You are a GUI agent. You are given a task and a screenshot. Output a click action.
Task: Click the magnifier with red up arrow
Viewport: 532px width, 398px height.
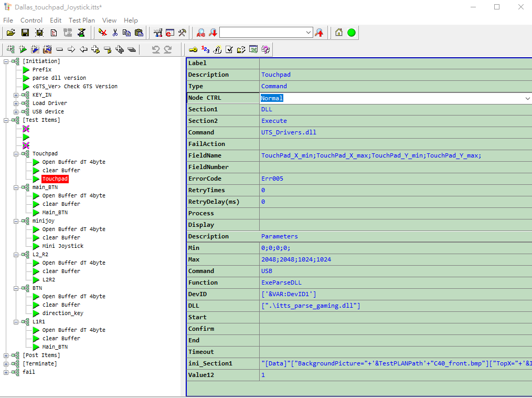320,33
